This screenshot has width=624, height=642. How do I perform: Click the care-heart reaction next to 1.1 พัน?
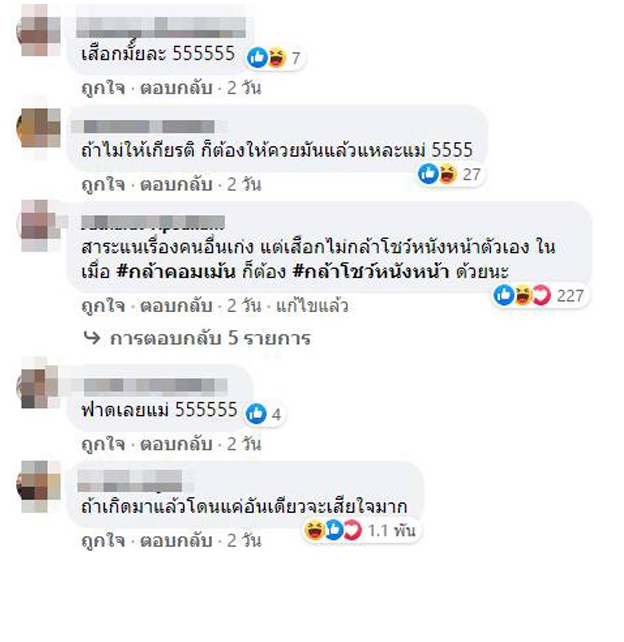[x=353, y=531]
